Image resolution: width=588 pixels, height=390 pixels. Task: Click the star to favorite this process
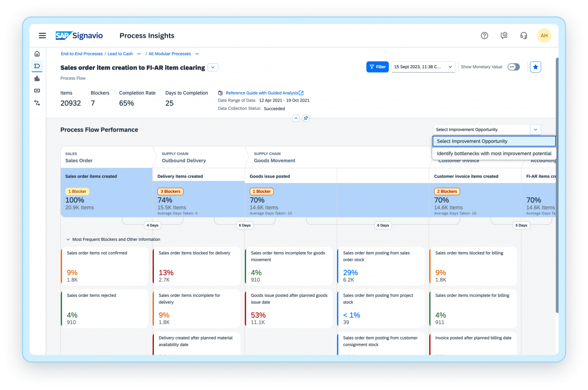535,67
